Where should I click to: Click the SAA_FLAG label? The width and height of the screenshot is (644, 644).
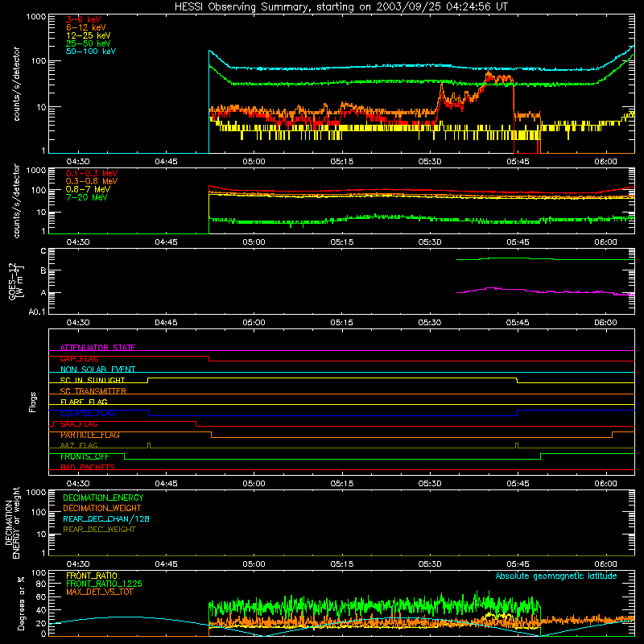click(x=79, y=424)
